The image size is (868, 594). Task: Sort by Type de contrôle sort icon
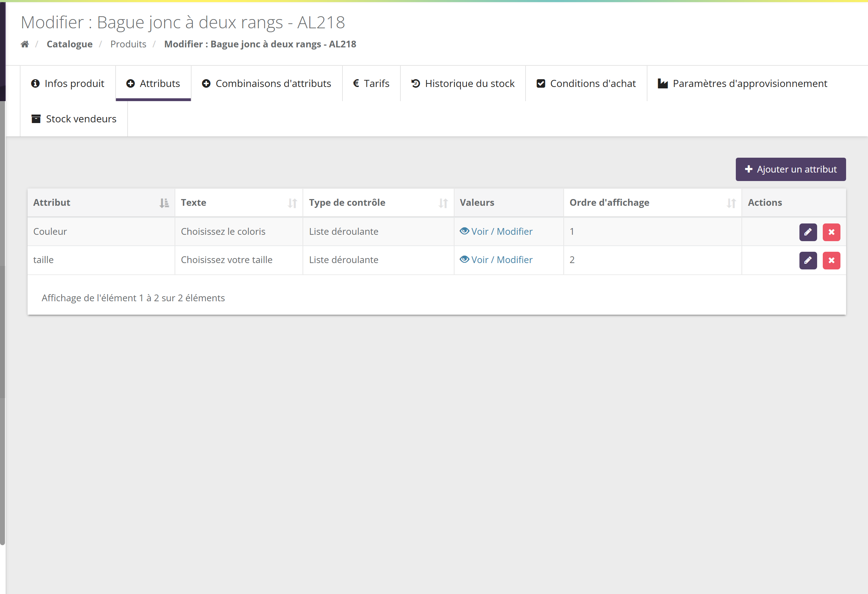click(x=443, y=203)
